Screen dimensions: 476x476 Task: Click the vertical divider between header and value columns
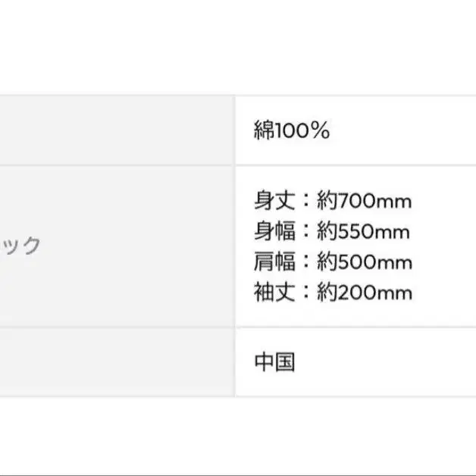coord(235,246)
